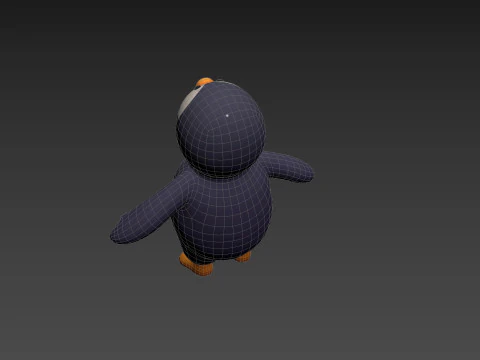This screenshot has width=480, height=360.
Task: Click the penguin's orange beak
Action: click(204, 82)
